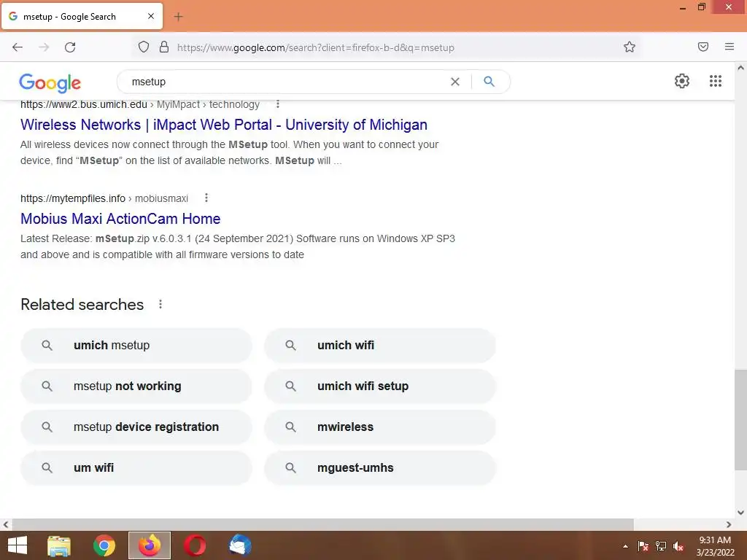Click the vertical scrollbar thumb
The height and width of the screenshot is (560, 747).
click(x=740, y=419)
